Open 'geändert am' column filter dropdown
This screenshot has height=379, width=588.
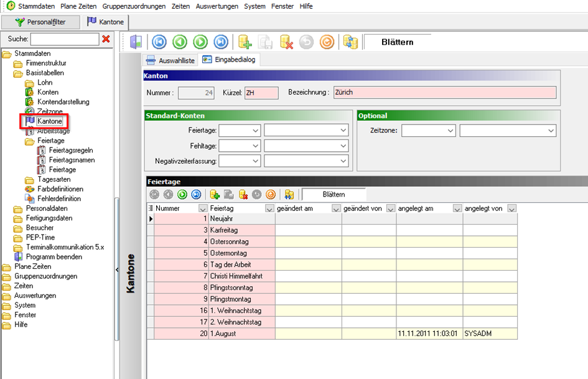336,208
